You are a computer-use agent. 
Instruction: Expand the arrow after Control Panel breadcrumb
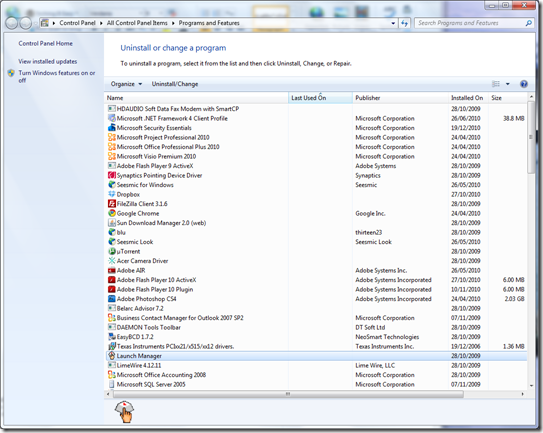point(101,23)
